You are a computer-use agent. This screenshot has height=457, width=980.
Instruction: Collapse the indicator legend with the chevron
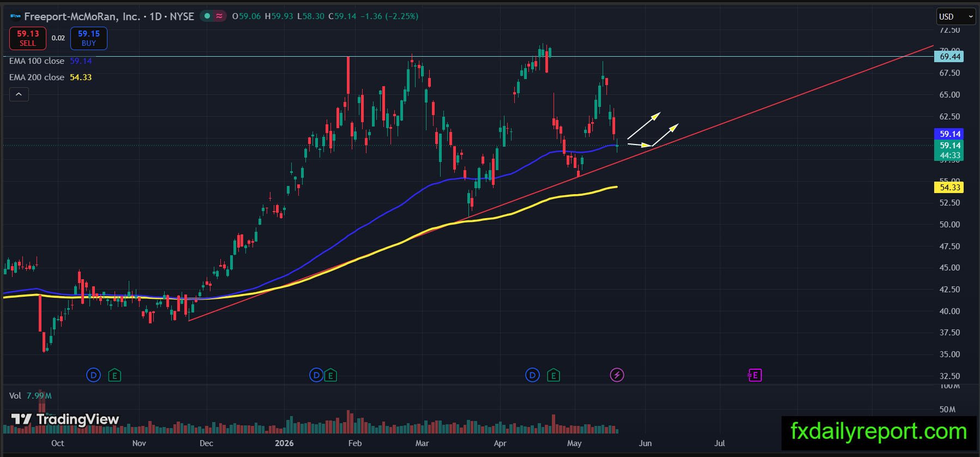click(19, 94)
